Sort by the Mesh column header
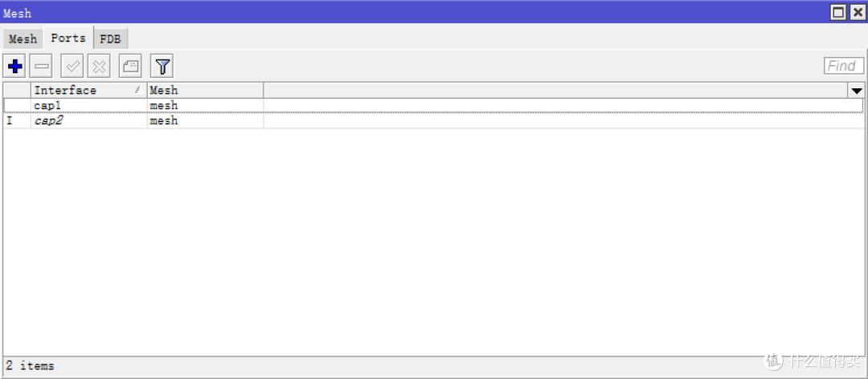 click(x=206, y=90)
